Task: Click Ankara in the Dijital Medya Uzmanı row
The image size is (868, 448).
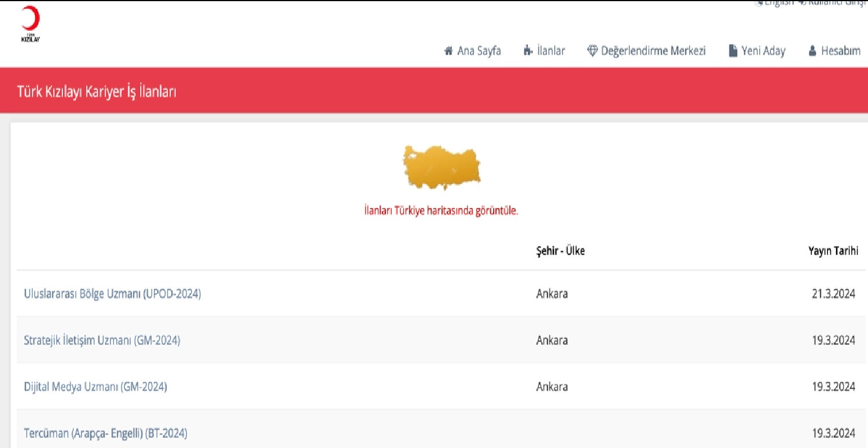Action: point(552,387)
